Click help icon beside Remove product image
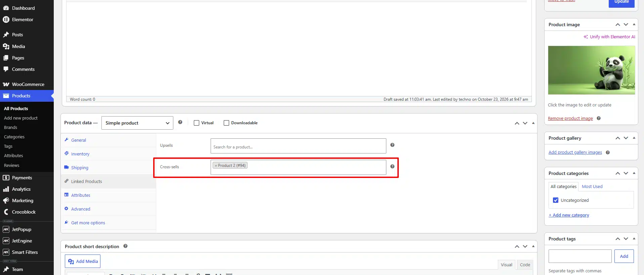 (x=599, y=118)
